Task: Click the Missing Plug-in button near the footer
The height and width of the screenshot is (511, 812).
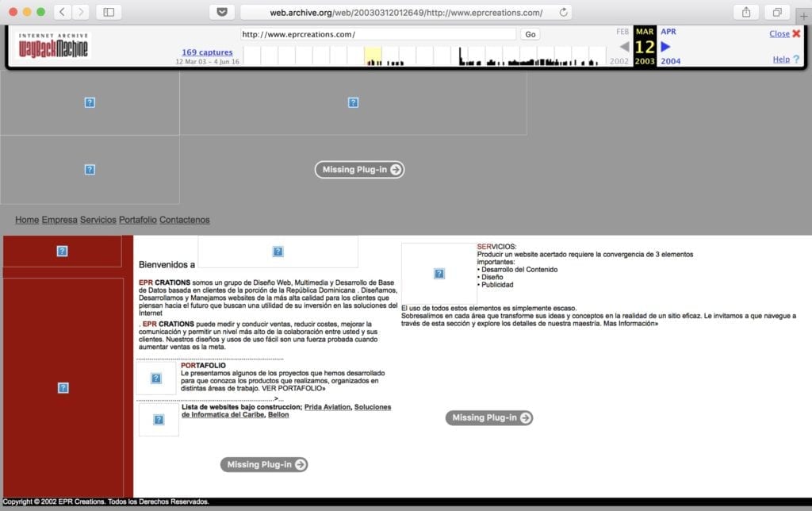Action: [x=263, y=464]
